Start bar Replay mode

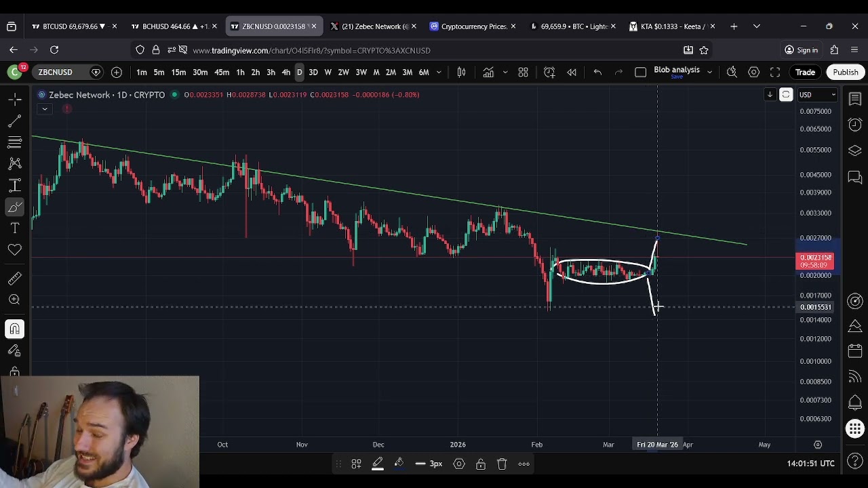(x=572, y=72)
